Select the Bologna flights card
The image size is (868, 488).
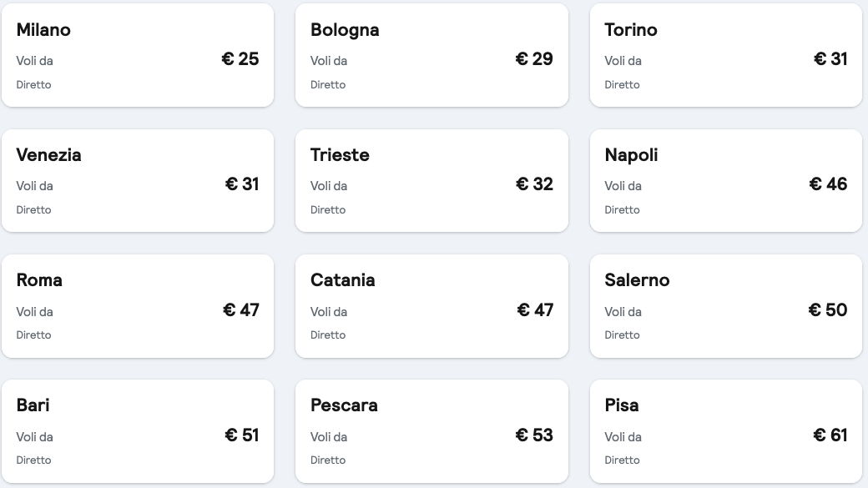tap(431, 55)
